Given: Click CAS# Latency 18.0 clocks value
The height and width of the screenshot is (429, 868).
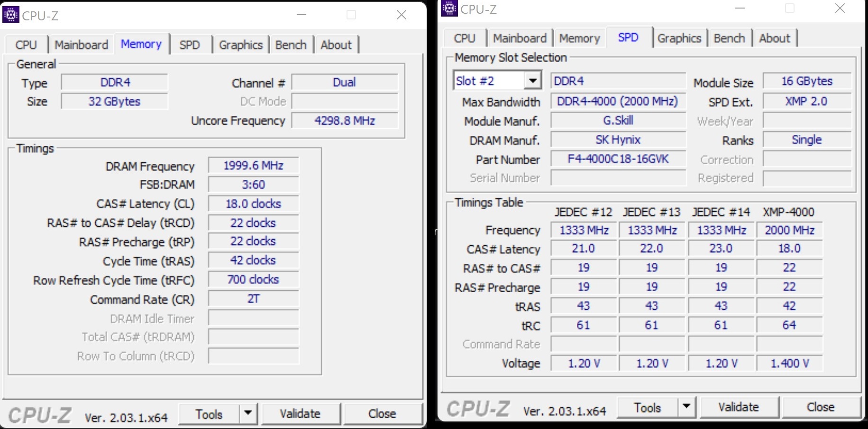Looking at the screenshot, I should click(254, 204).
